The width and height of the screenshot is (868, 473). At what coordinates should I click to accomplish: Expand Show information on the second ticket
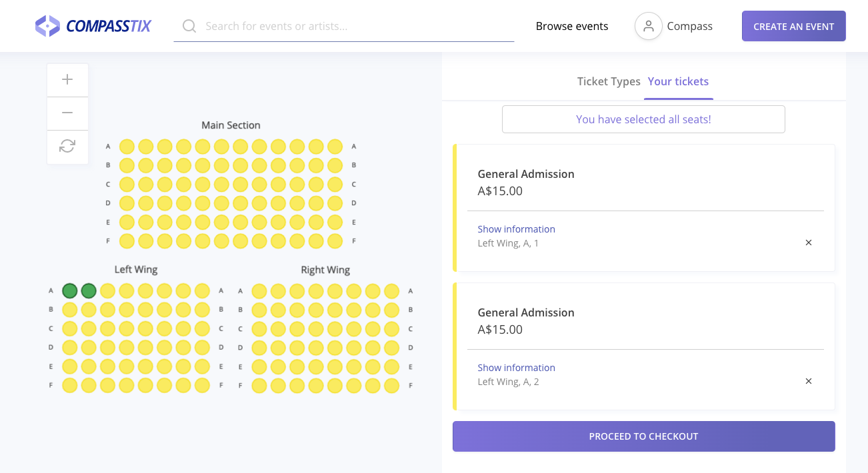click(516, 367)
